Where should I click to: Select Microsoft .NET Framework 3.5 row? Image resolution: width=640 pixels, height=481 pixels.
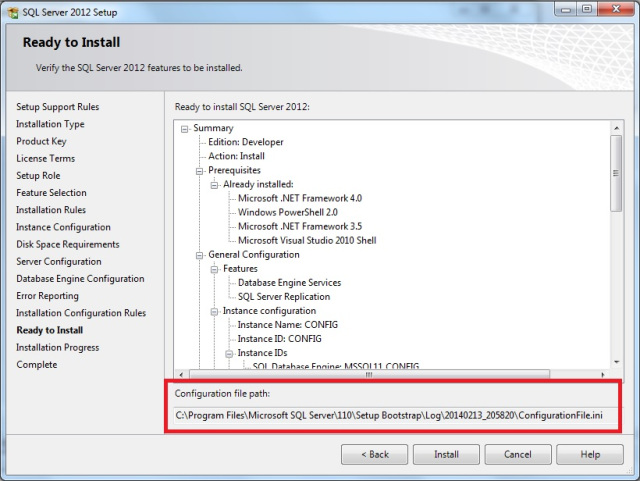coord(300,226)
